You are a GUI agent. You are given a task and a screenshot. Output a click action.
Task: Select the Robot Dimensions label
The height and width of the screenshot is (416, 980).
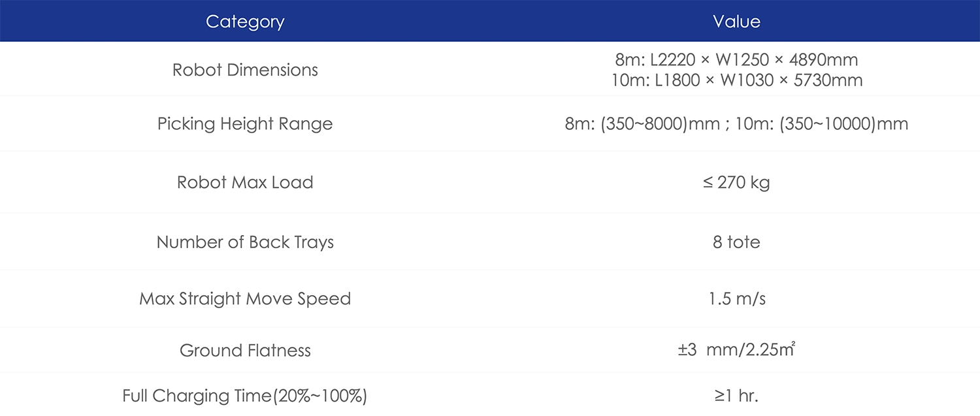click(x=245, y=70)
